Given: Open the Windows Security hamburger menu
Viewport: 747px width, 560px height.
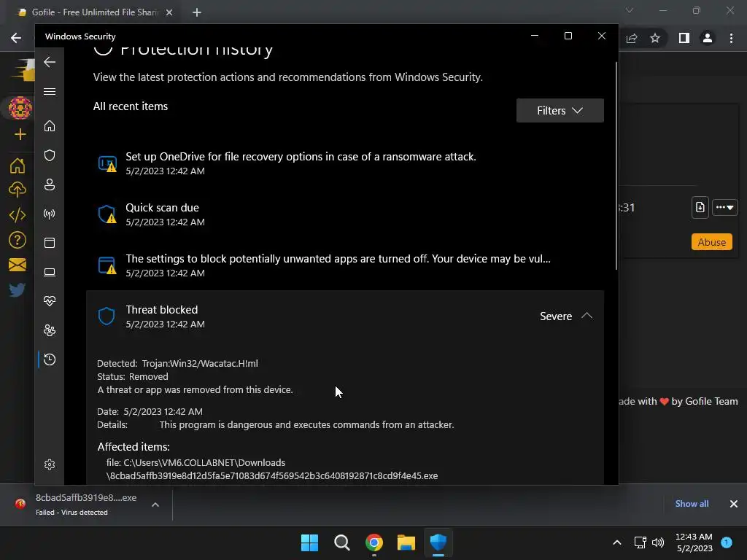Looking at the screenshot, I should click(50, 91).
